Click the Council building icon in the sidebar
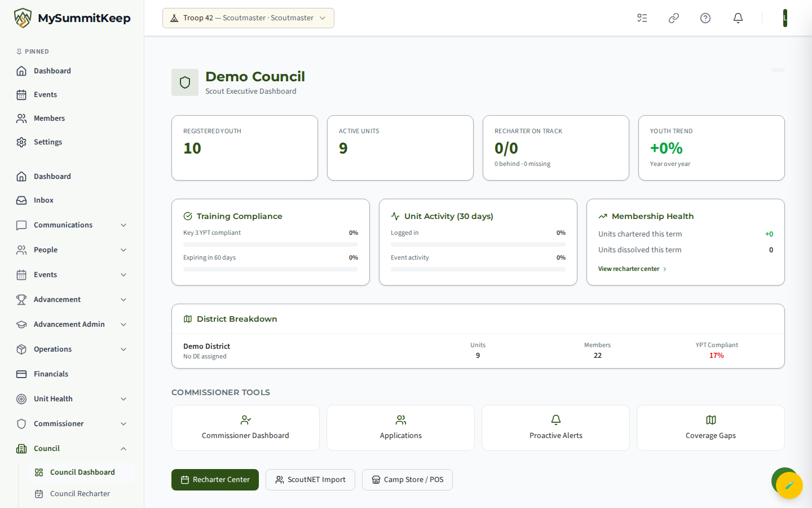812x508 pixels. coord(21,449)
